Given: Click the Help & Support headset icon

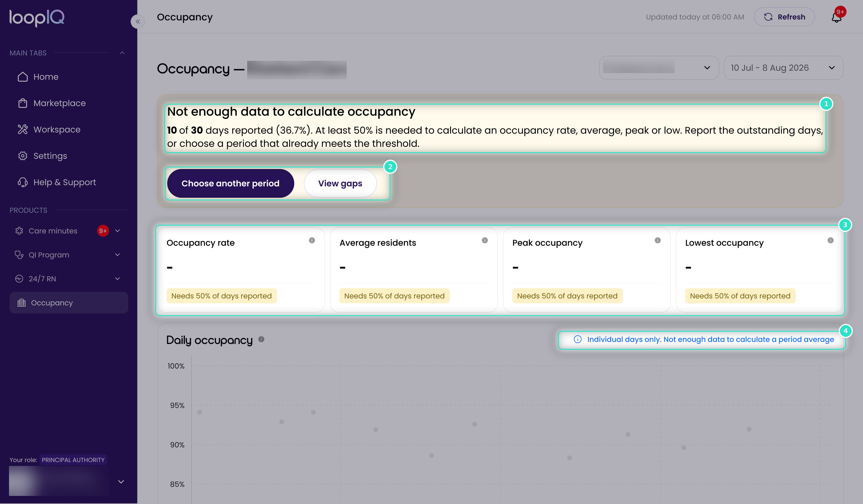Looking at the screenshot, I should (22, 182).
